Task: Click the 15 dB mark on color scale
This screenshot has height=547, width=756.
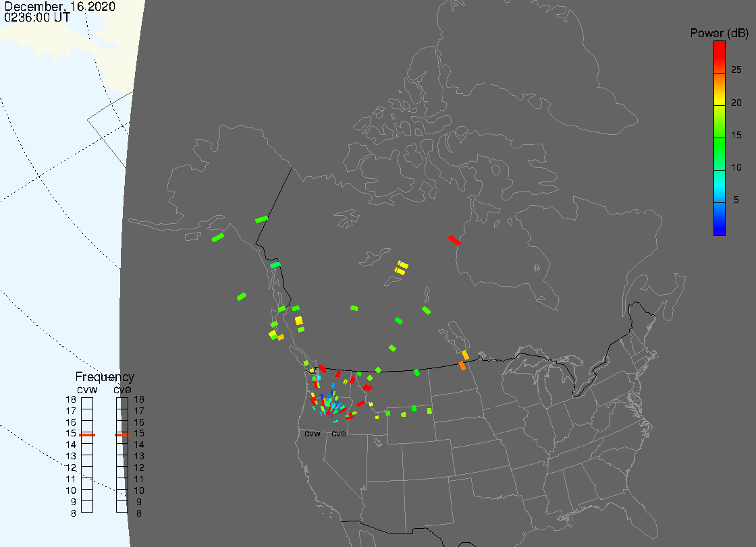Action: click(736, 135)
